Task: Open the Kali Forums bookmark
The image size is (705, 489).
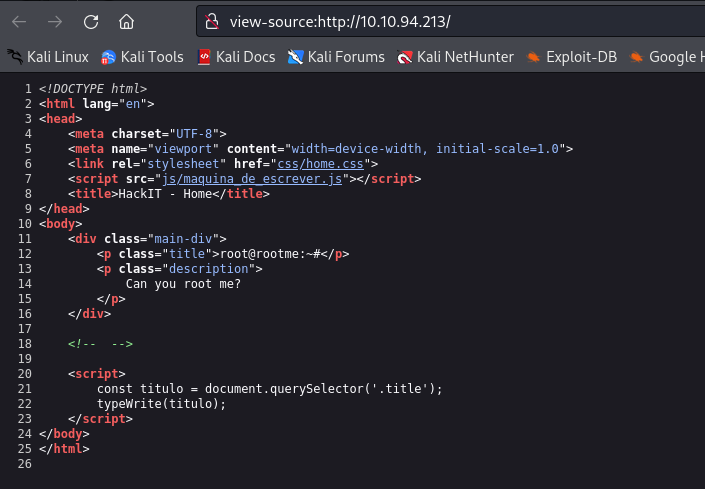Action: [336, 57]
